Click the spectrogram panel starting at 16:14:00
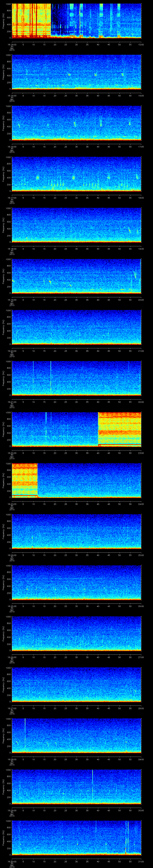The width and height of the screenshot is (153, 868). pyautogui.click(x=76, y=21)
